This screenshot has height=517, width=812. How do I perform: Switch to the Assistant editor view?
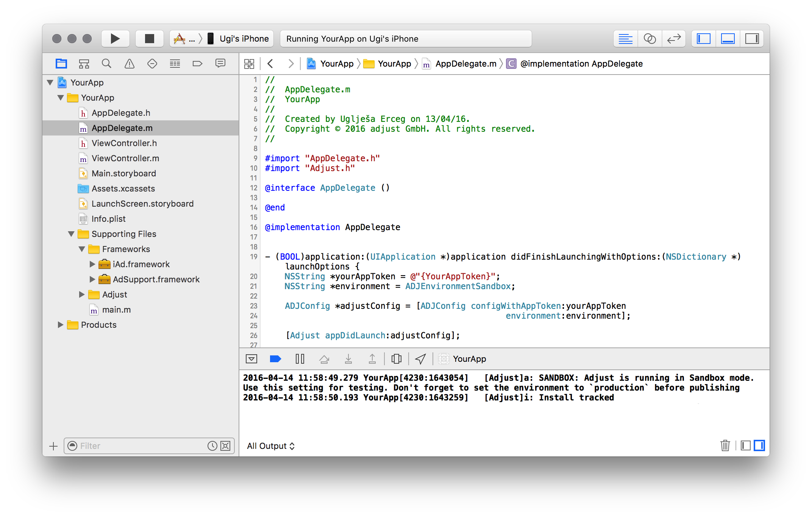(650, 39)
